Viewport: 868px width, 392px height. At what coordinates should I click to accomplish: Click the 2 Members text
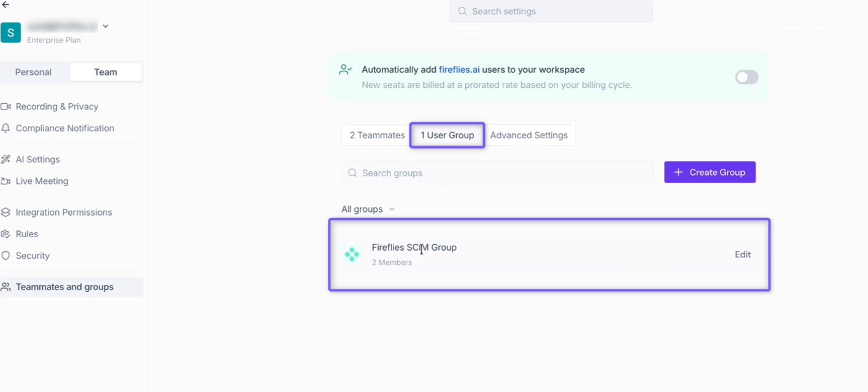click(392, 262)
